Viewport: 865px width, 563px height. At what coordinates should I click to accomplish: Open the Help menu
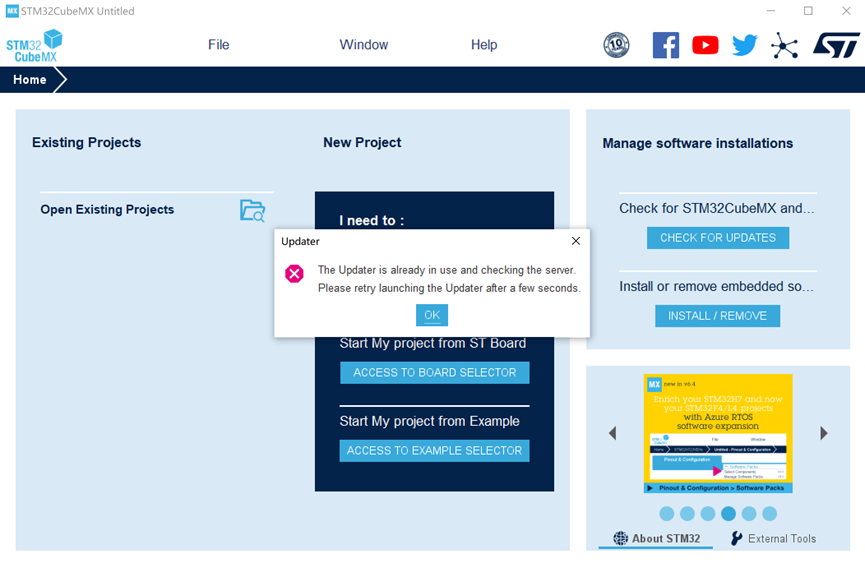click(x=484, y=45)
